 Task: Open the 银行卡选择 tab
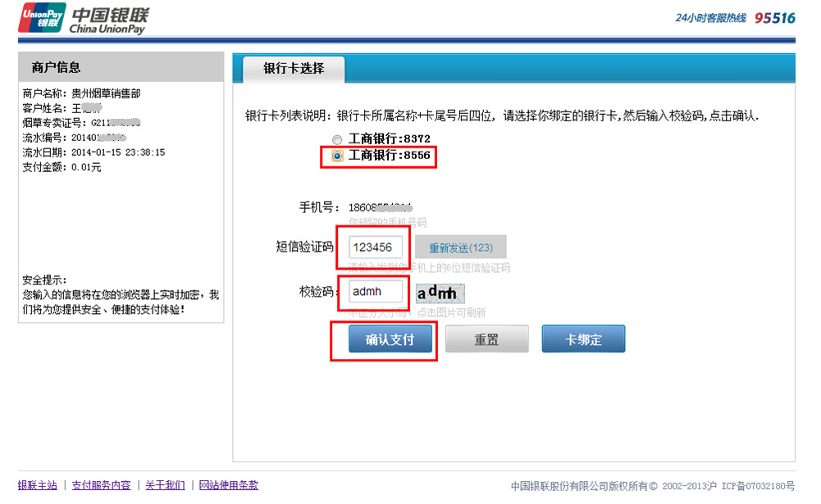(x=294, y=69)
